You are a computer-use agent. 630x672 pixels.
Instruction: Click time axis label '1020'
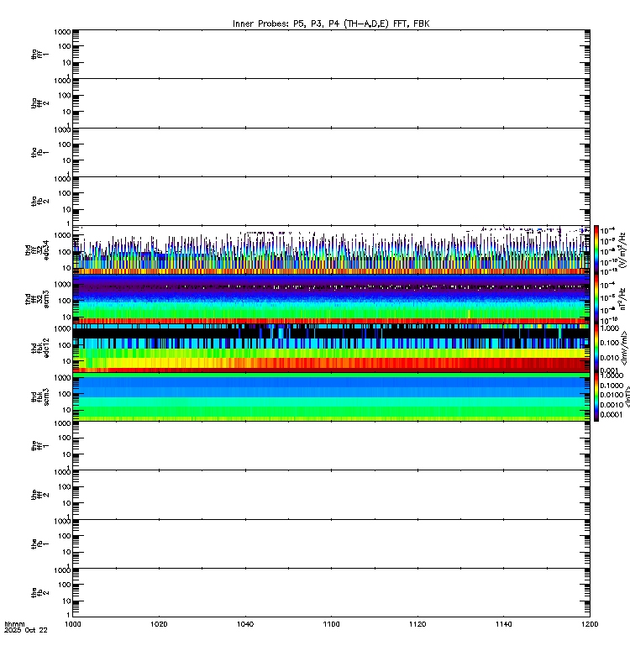(x=159, y=624)
